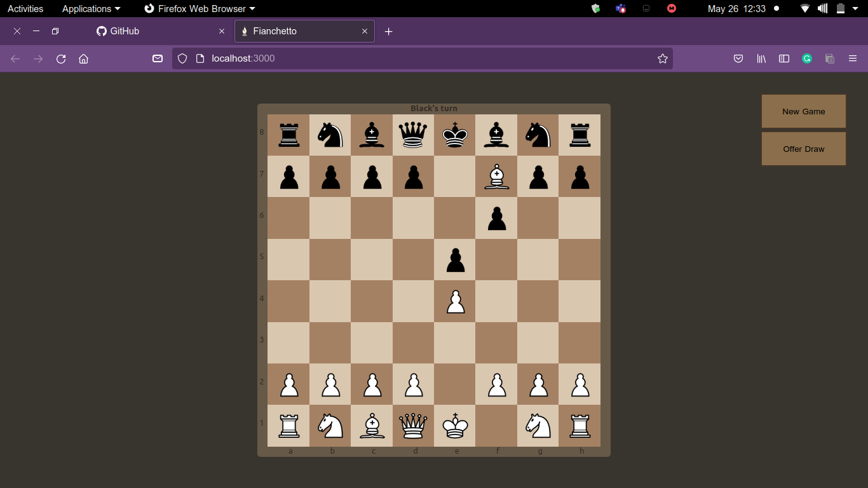Viewport: 868px width, 488px height.
Task: Reload the current page
Action: click(61, 58)
